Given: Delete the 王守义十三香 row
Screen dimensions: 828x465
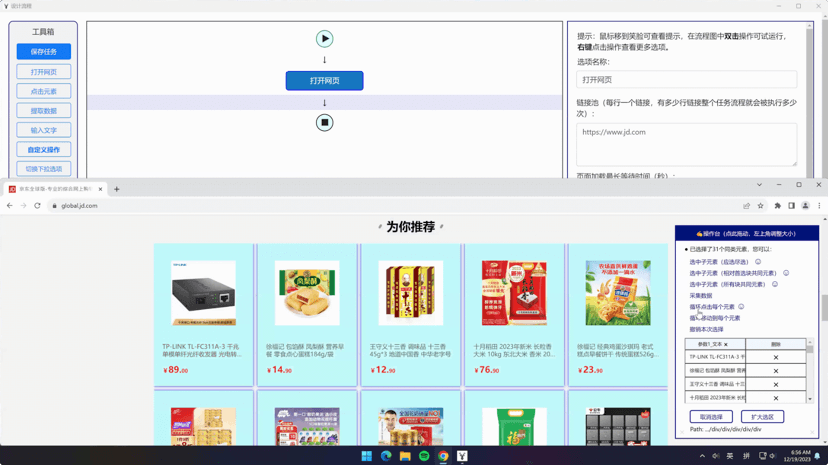Looking at the screenshot, I should [x=776, y=385].
